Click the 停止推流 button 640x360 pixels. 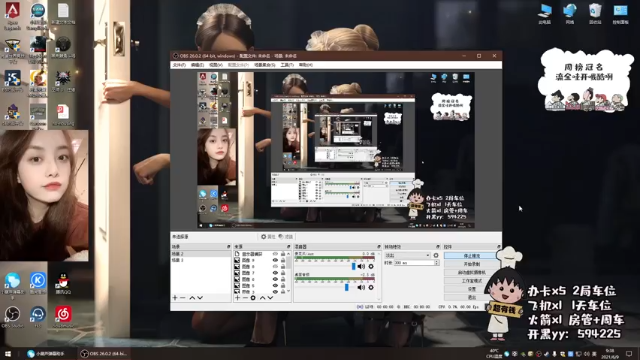coord(472,256)
